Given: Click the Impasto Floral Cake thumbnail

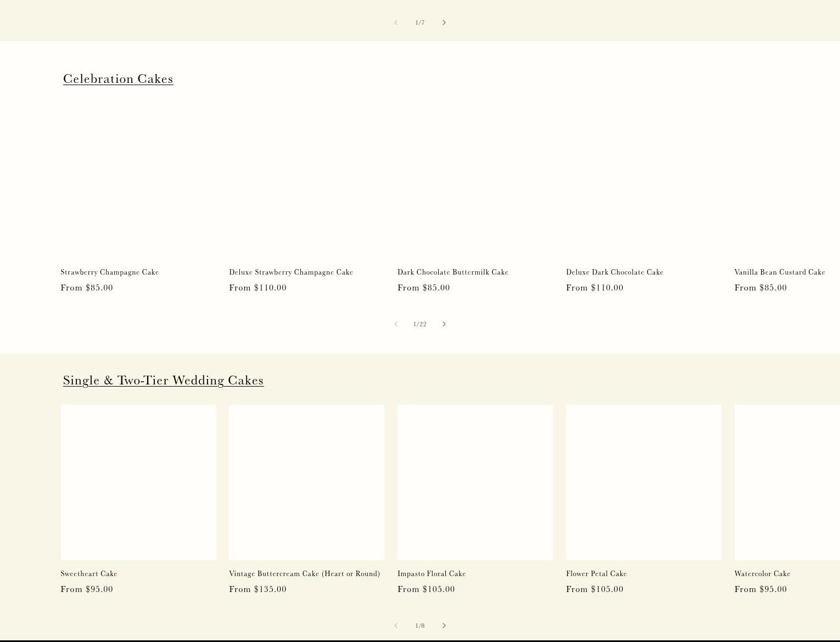Looking at the screenshot, I should 475,482.
